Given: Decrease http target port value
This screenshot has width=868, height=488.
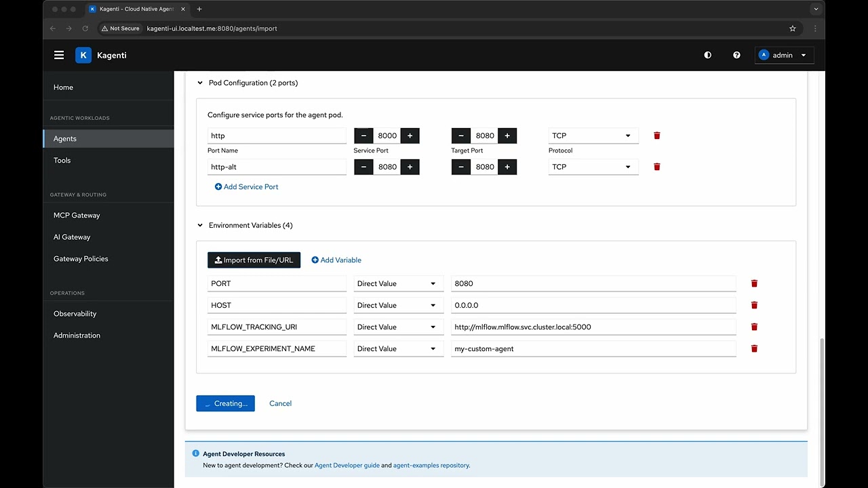Looking at the screenshot, I should click(x=461, y=136).
